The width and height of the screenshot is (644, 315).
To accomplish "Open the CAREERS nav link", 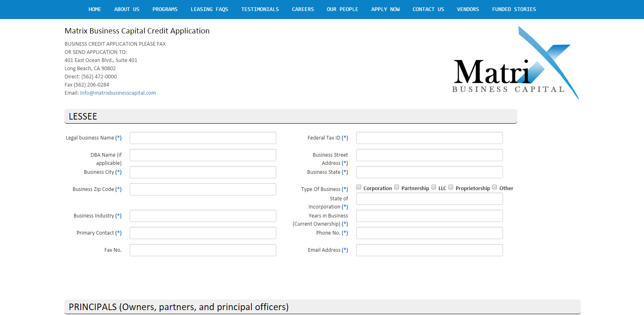I will click(303, 9).
